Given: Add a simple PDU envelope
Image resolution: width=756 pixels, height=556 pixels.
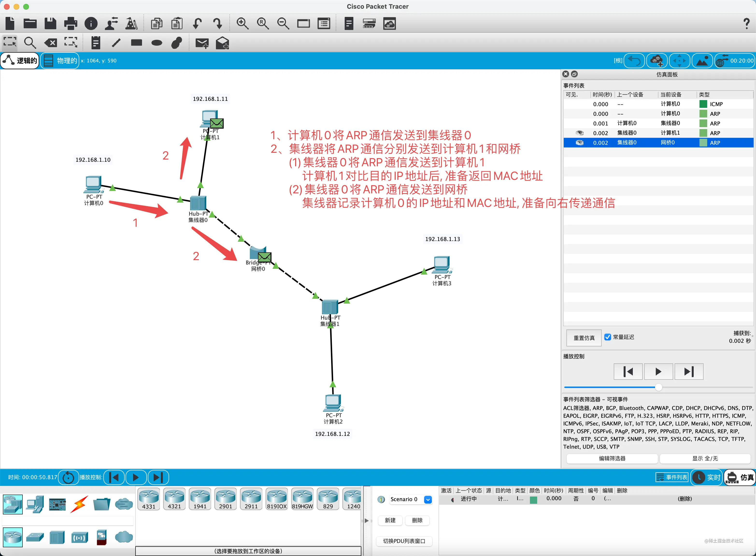Looking at the screenshot, I should (x=202, y=43).
